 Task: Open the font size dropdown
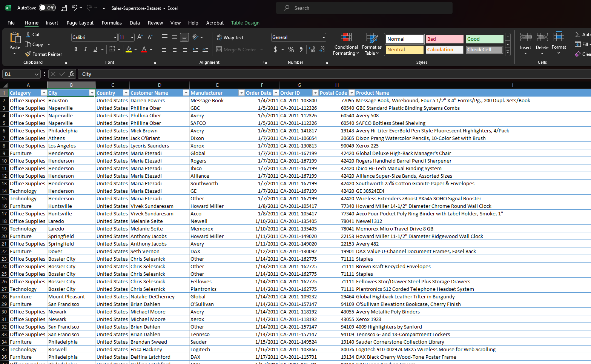pos(132,37)
